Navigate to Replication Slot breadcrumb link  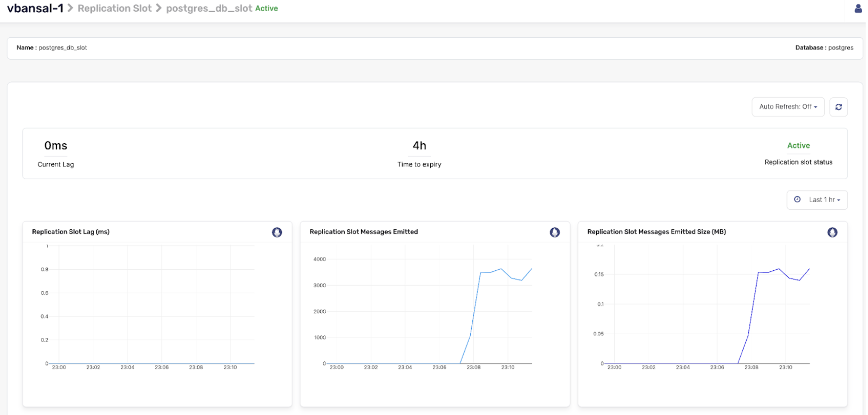pos(114,9)
